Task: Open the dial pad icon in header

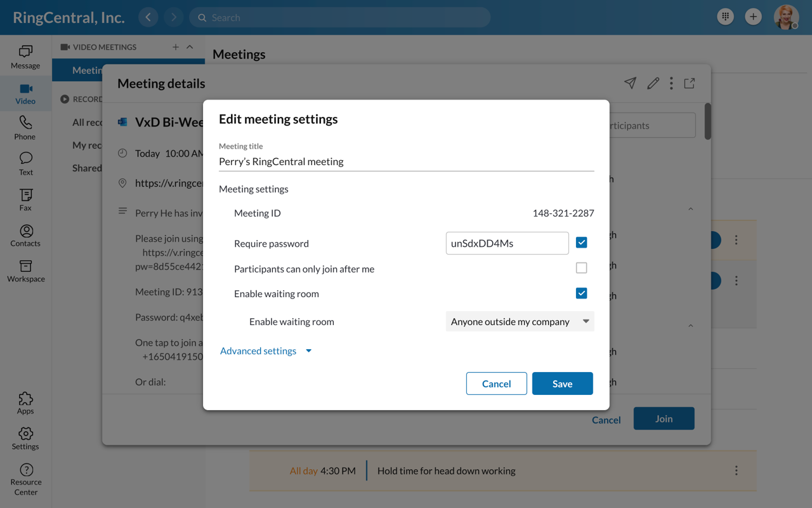Action: 725,17
